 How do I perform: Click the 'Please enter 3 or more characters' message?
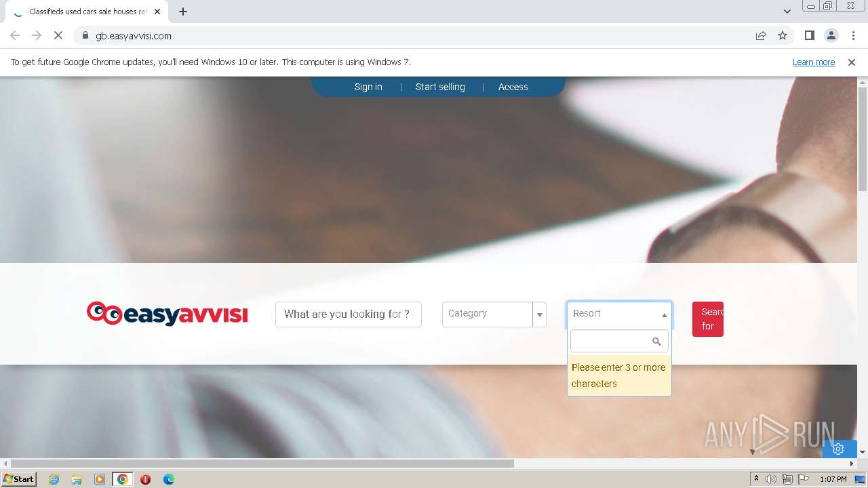point(619,375)
